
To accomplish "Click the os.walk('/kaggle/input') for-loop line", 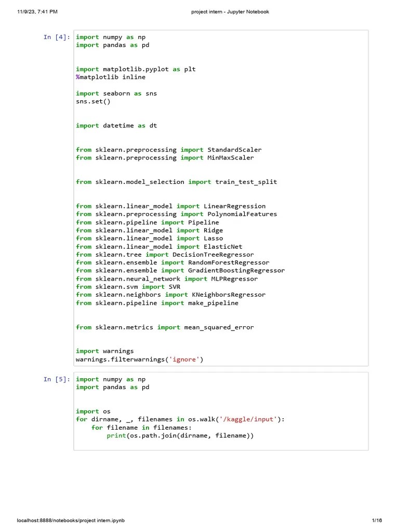I will (180, 419).
